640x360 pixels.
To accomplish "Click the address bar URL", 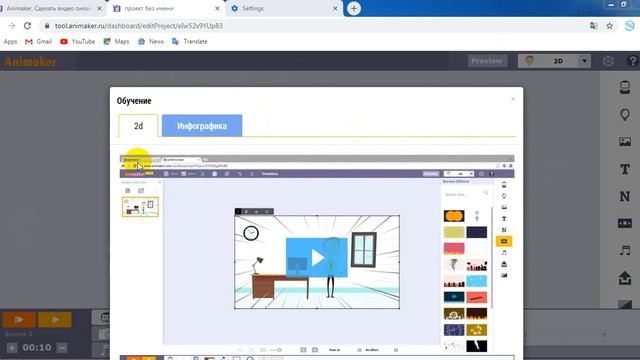I will (139, 26).
